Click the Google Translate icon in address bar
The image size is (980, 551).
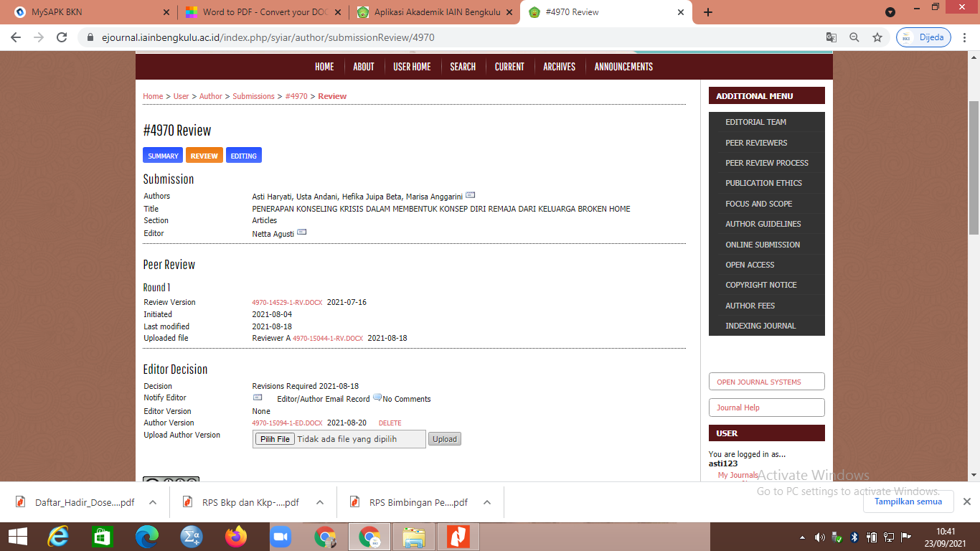(x=831, y=37)
